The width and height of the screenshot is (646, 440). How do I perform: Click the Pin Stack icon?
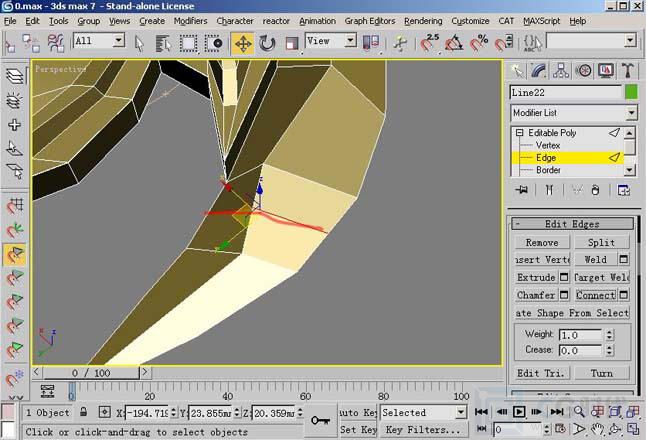coord(522,190)
